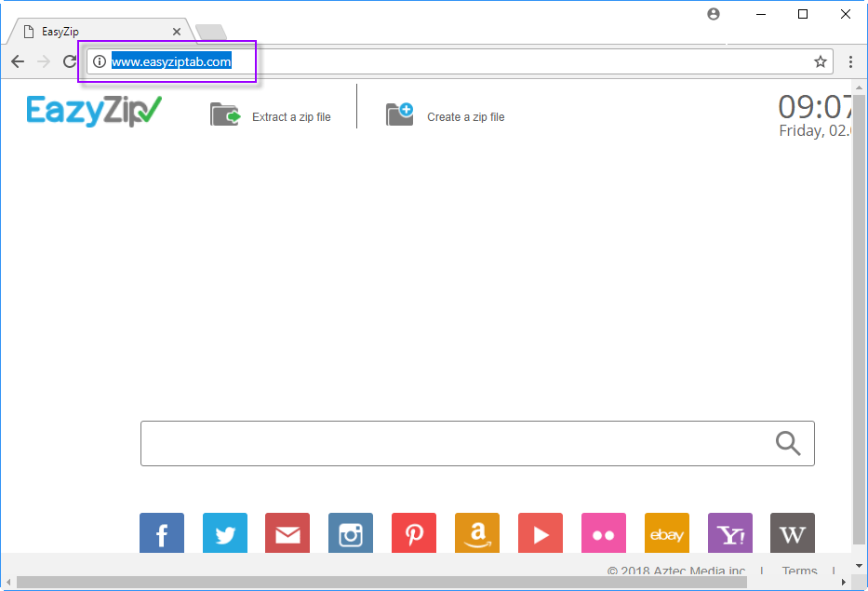The image size is (868, 591).
Task: Click the horizontal scrollbar thumb
Action: [x=381, y=582]
